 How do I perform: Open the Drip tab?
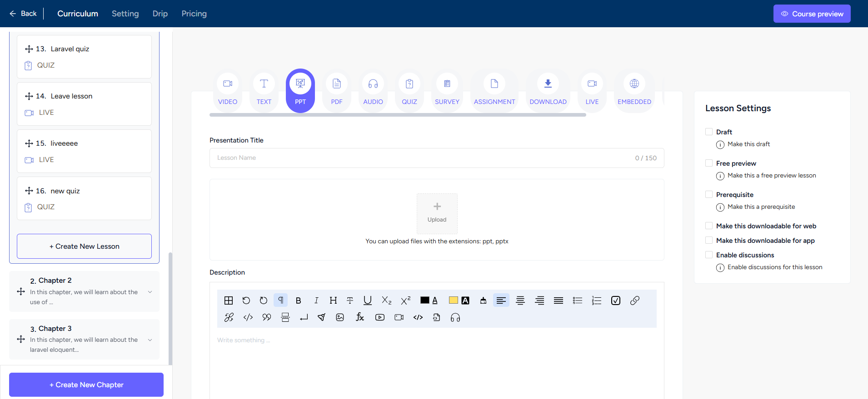[x=160, y=14]
